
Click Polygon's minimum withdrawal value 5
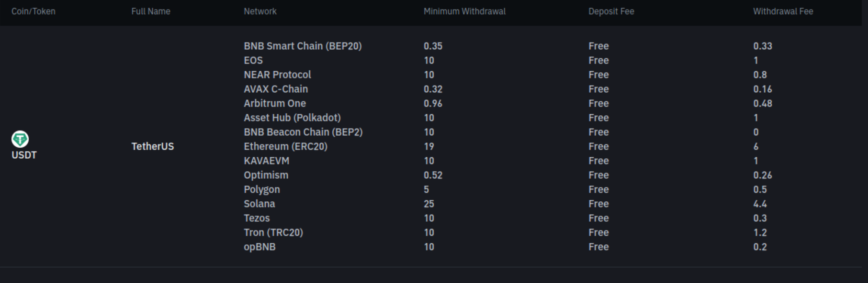(x=426, y=189)
